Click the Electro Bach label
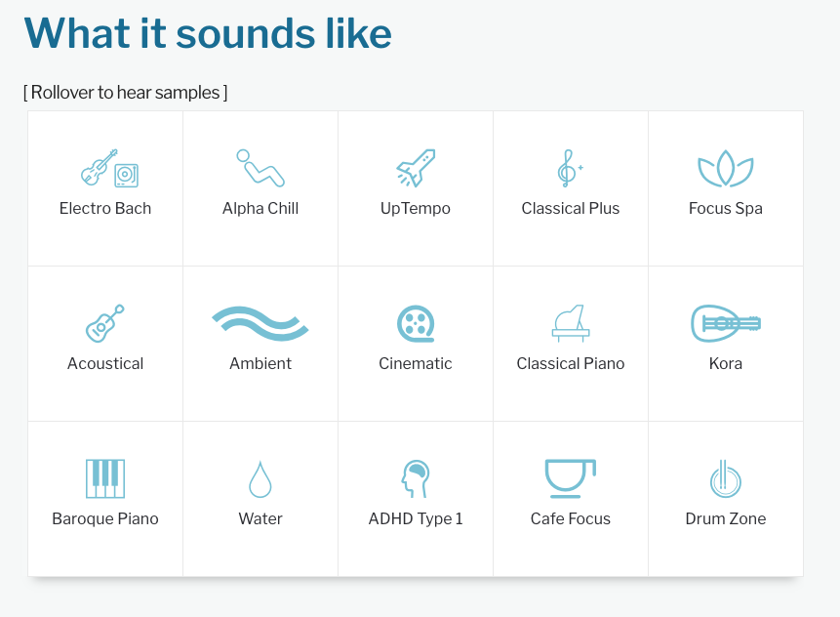This screenshot has width=840, height=617. pyautogui.click(x=105, y=208)
